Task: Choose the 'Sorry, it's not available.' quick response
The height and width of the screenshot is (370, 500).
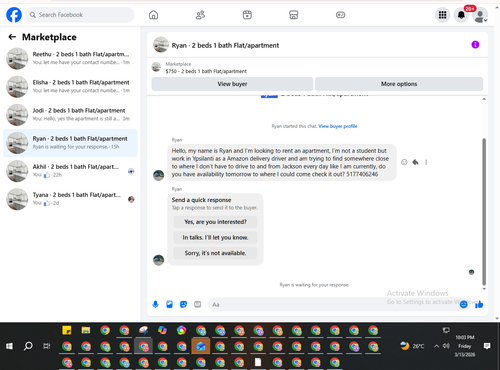Action: (x=215, y=253)
